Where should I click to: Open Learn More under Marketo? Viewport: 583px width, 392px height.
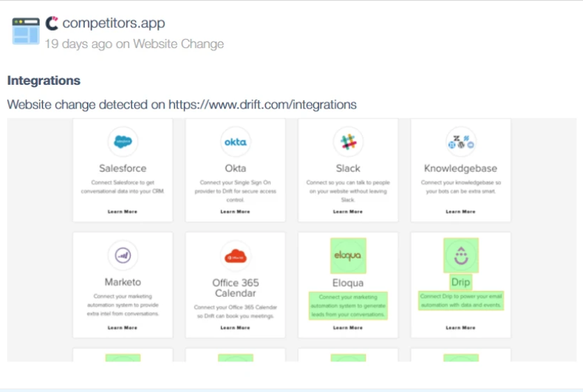(122, 328)
